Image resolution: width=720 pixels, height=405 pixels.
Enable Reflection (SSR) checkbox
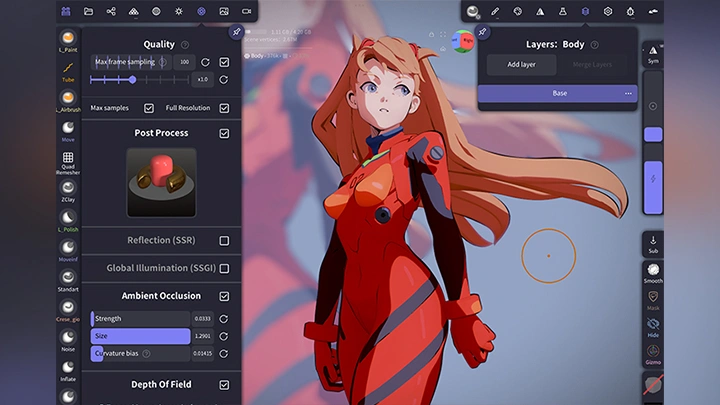224,241
